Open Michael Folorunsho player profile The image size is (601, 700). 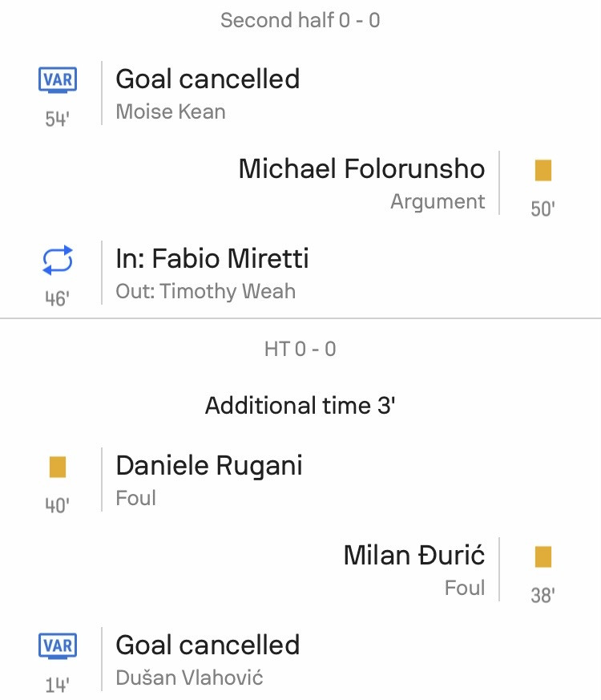[361, 168]
